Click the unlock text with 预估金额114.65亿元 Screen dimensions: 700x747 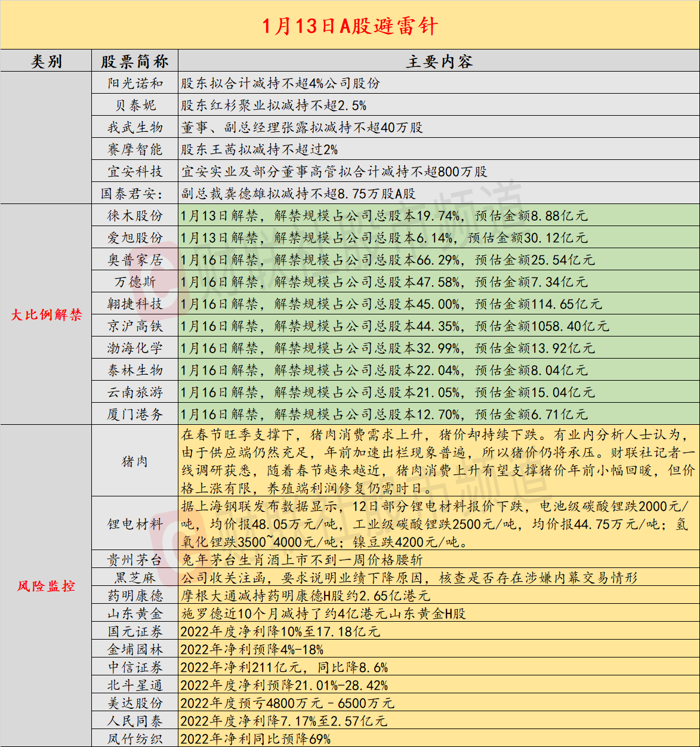(391, 304)
